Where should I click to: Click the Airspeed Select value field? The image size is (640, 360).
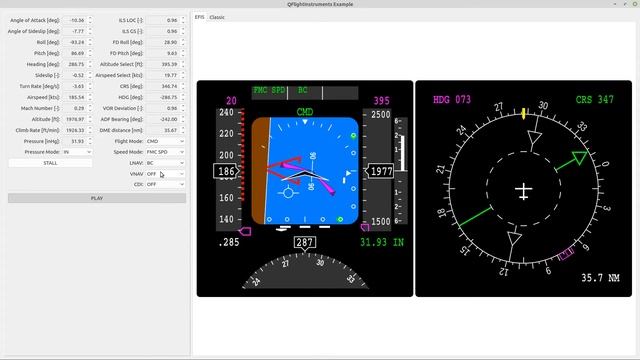click(165, 75)
